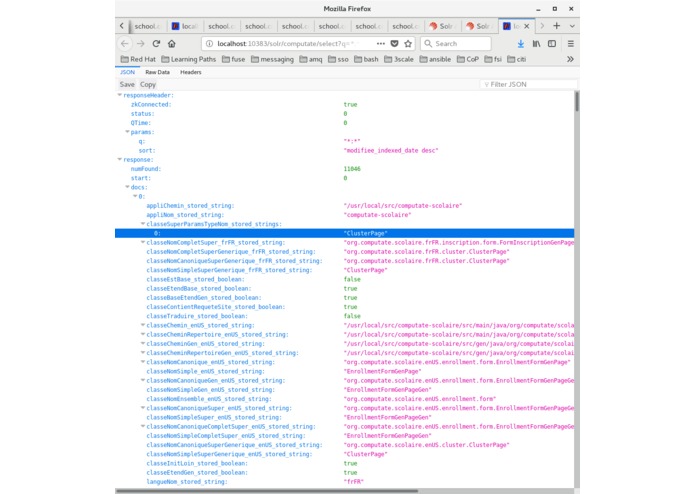Select the highlighted "ClusterPage" row
The image size is (695, 494).
[344, 233]
